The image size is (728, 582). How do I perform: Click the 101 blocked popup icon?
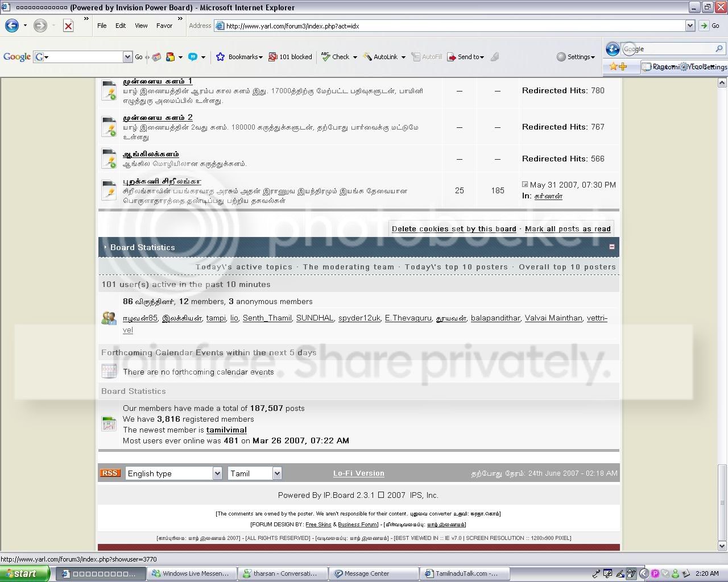273,57
